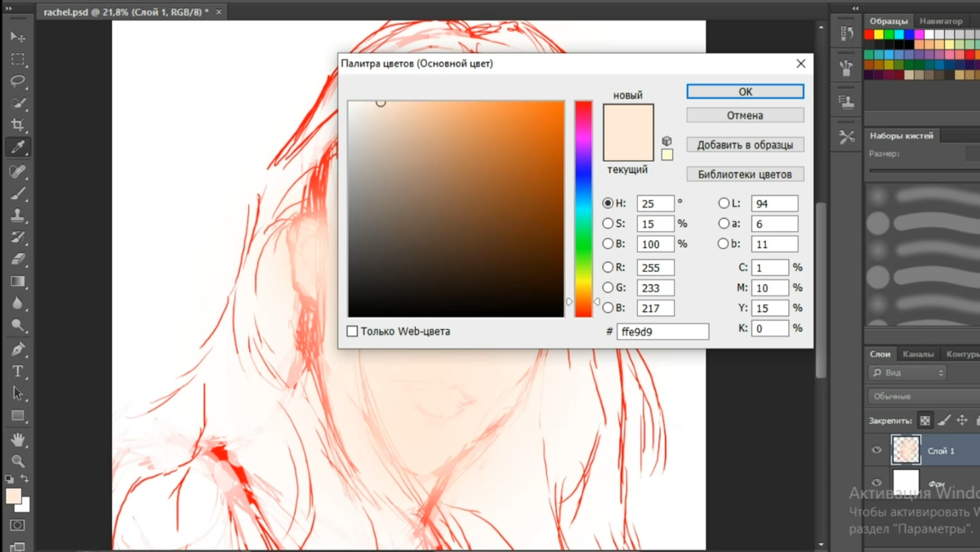Select the Crop tool

(x=17, y=125)
